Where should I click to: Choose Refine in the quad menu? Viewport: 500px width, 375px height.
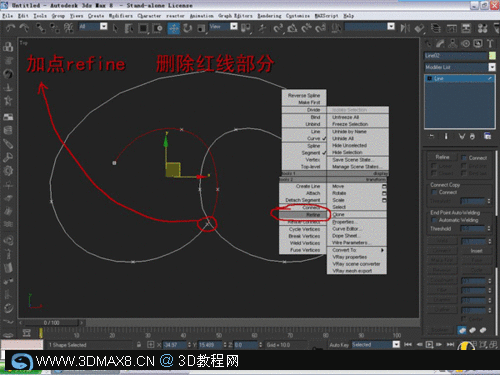point(303,215)
